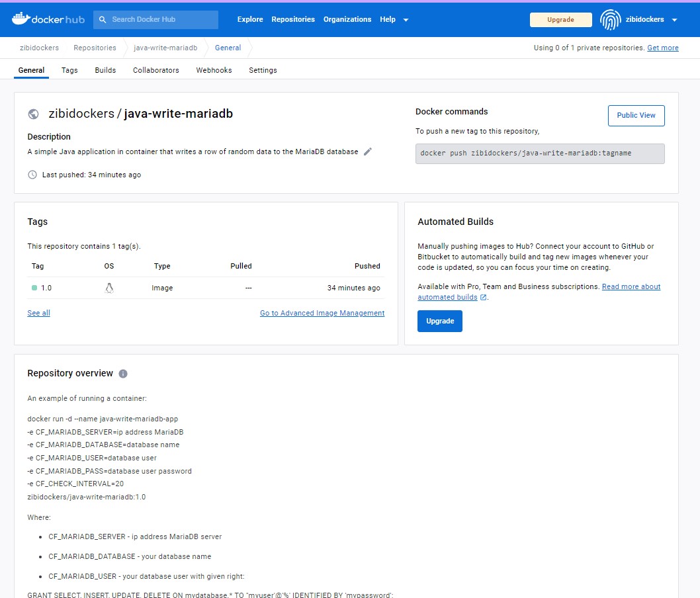Click the search magnifier icon
700x598 pixels.
(x=103, y=20)
